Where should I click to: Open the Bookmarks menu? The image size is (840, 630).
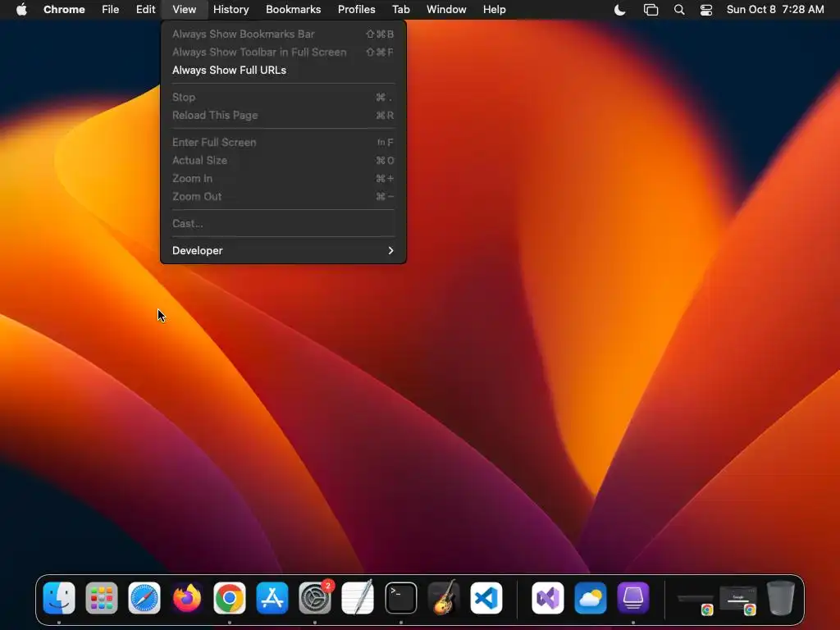293,9
